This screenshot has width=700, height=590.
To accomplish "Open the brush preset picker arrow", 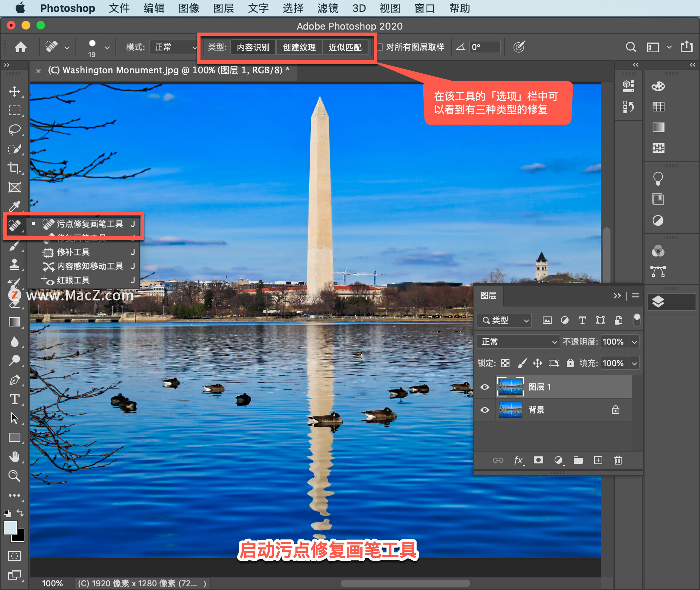I will (107, 47).
